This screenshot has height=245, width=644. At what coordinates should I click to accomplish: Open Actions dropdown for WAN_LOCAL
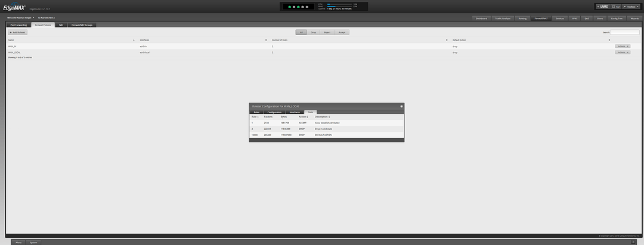[x=623, y=52]
